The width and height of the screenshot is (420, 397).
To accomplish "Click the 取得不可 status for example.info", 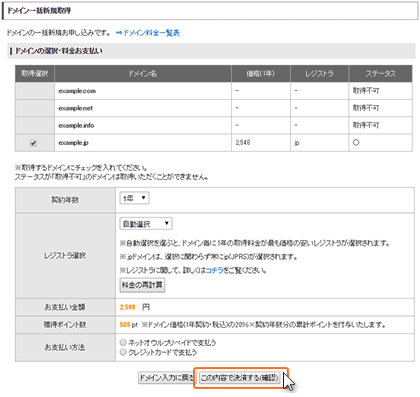I will (x=366, y=125).
